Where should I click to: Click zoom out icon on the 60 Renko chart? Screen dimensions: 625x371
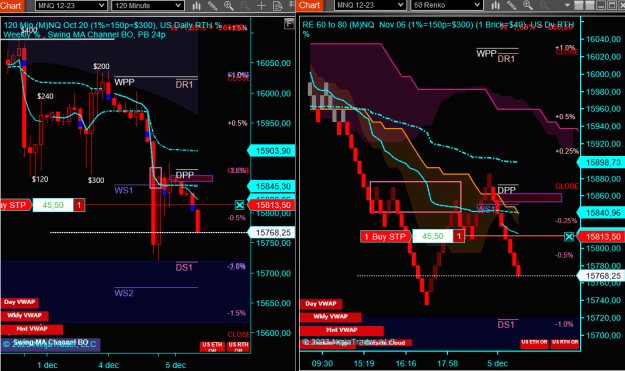click(x=544, y=6)
